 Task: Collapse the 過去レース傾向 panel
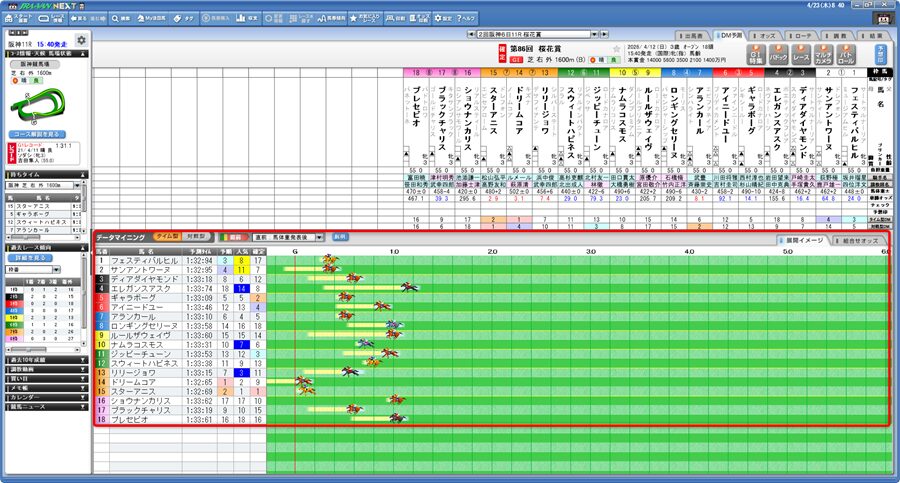click(x=84, y=248)
